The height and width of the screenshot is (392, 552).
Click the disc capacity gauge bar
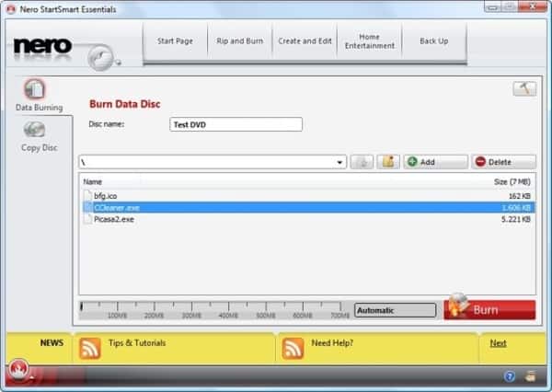point(214,310)
